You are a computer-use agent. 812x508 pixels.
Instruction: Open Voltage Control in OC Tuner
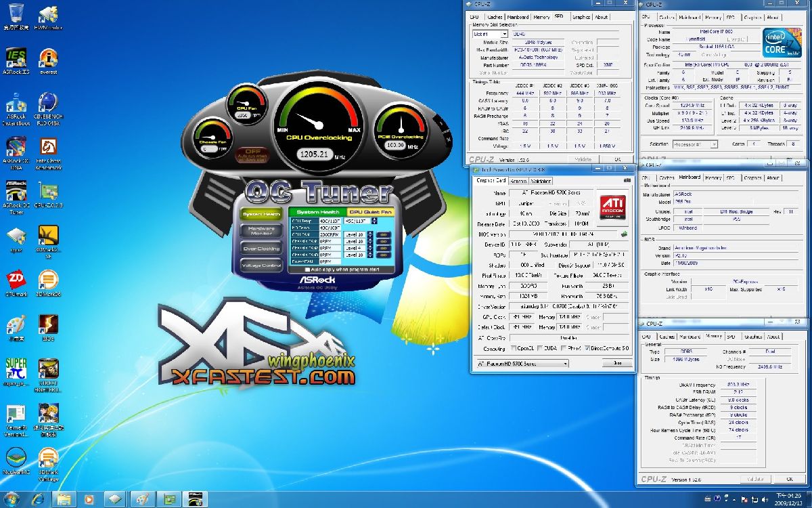[x=262, y=266]
